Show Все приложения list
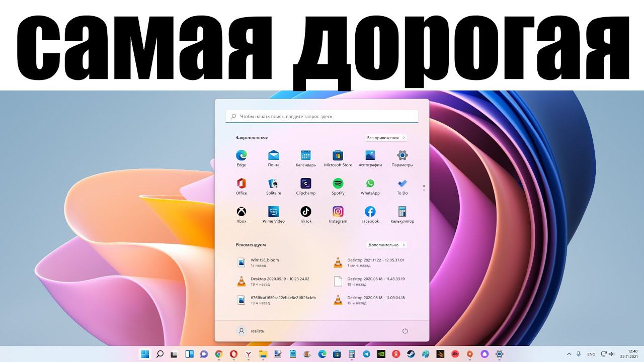The width and height of the screenshot is (644, 362). coord(386,138)
